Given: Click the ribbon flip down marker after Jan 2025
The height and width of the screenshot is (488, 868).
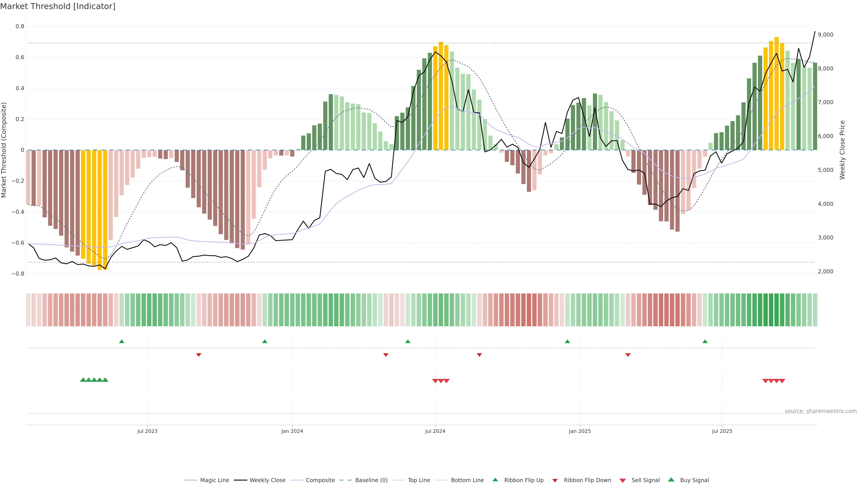Looking at the screenshot, I should tap(628, 355).
